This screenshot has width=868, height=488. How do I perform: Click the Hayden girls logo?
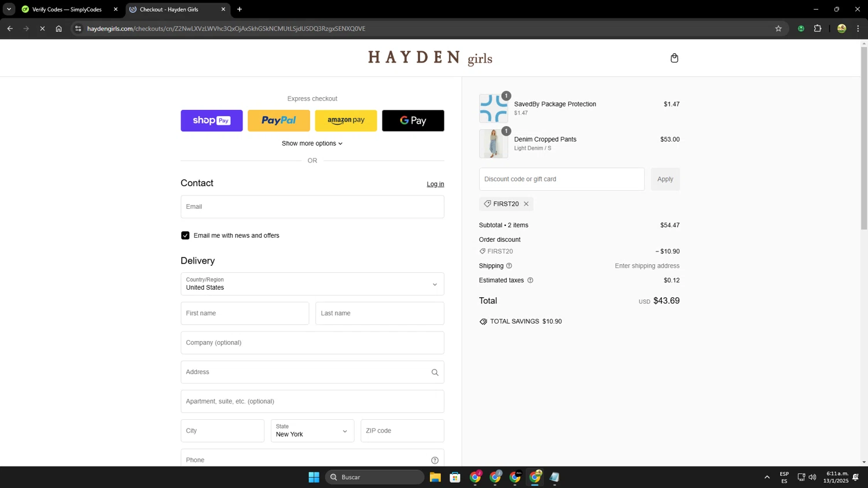430,58
